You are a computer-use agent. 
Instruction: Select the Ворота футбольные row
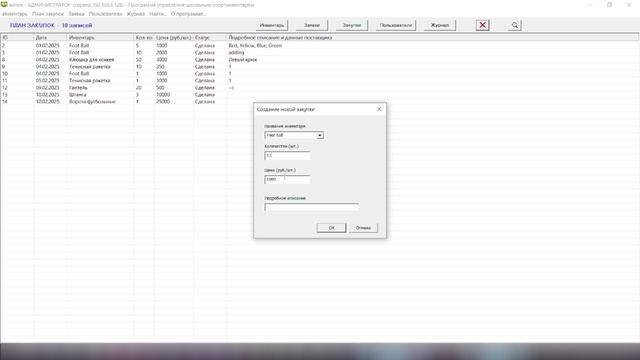(320, 102)
